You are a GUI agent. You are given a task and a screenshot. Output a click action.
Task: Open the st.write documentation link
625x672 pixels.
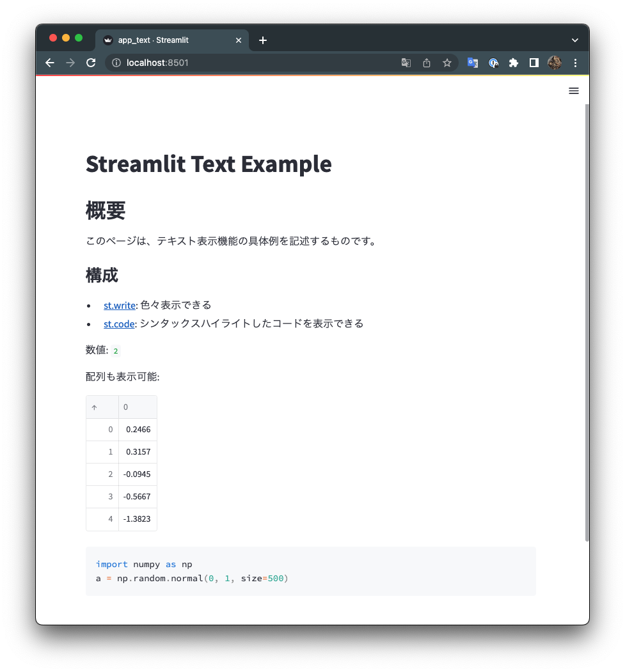(x=119, y=305)
